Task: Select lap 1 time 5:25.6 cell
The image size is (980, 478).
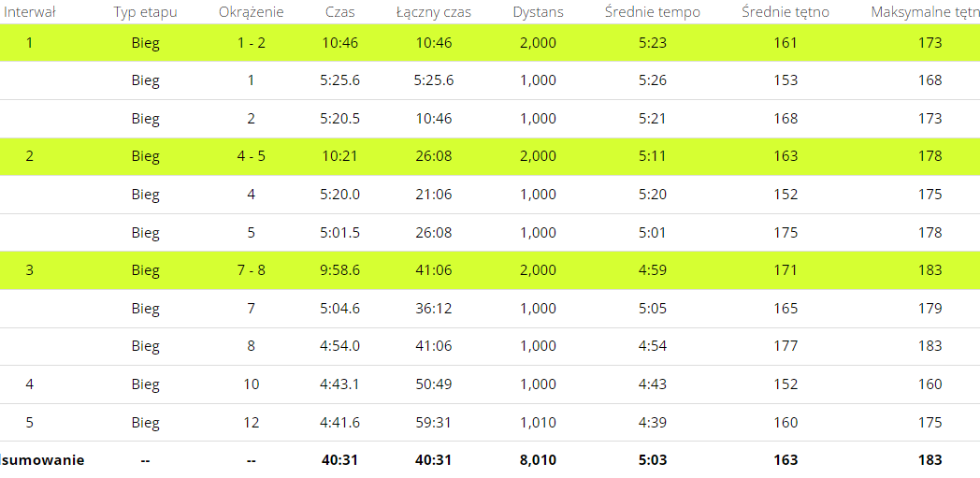Action: (x=340, y=80)
